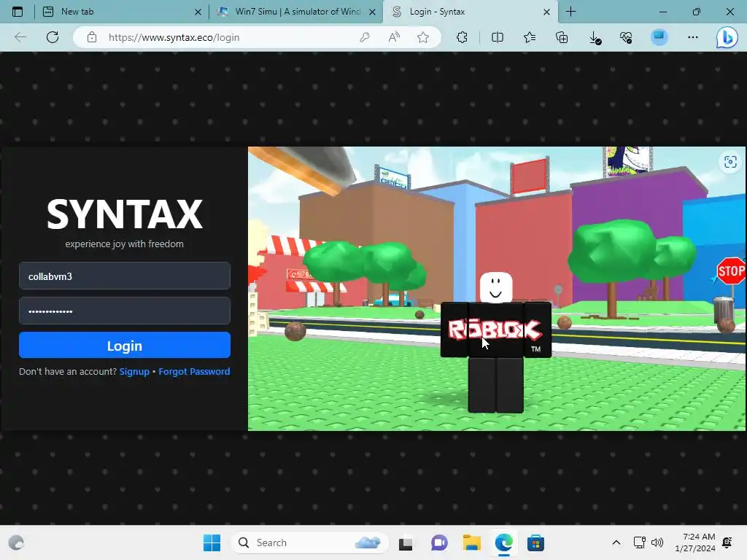
Task: Open the profile avatar menu
Action: tap(659, 37)
